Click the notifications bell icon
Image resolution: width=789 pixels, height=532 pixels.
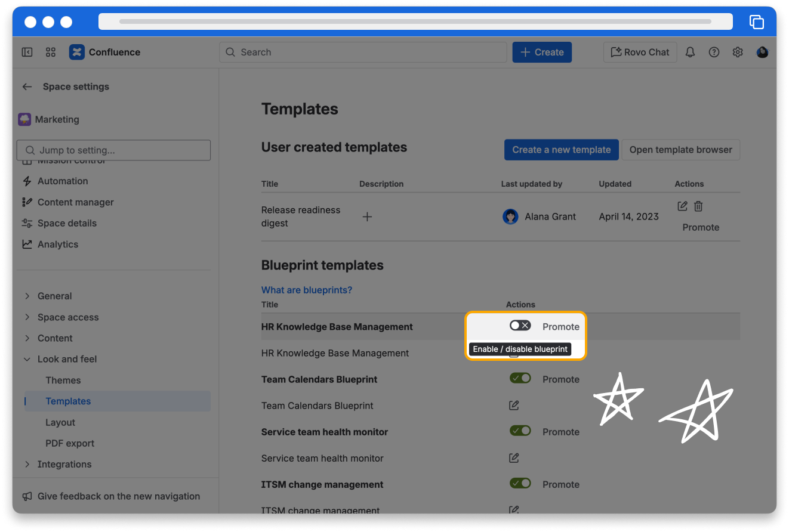tap(690, 52)
